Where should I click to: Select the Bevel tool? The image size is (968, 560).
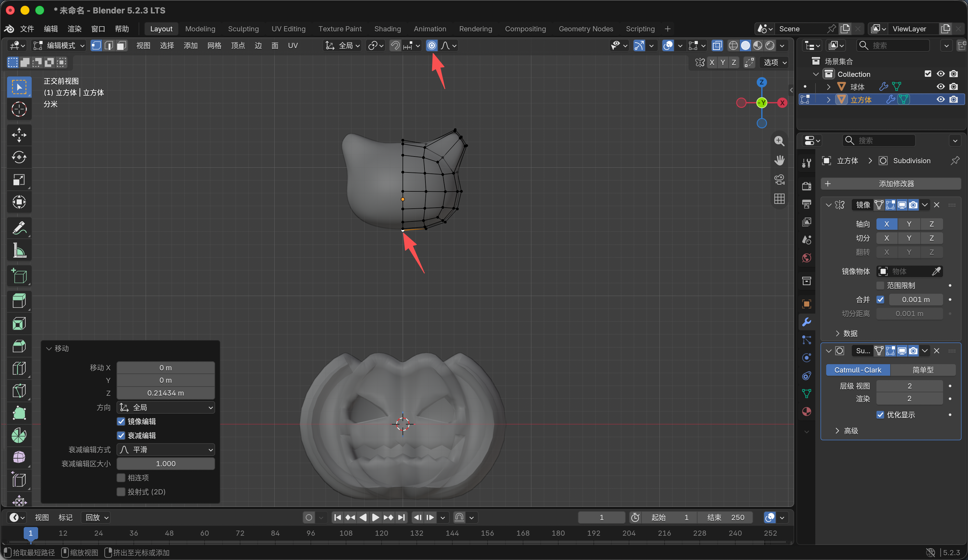click(x=19, y=346)
